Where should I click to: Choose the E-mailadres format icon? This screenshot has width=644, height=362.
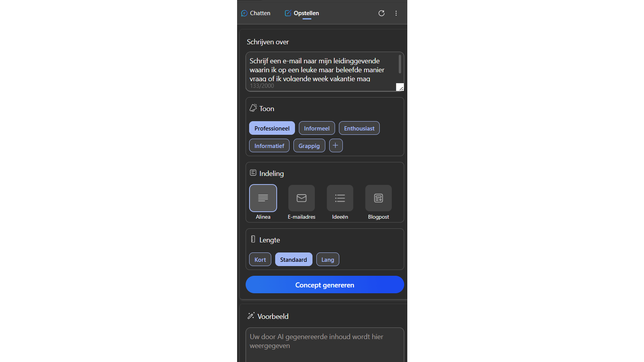coord(302,198)
